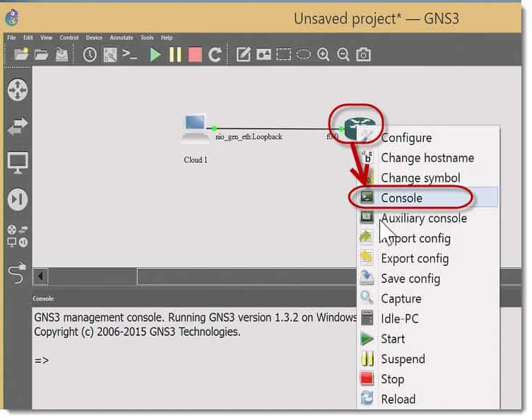Select Console in the context menu

pos(428,198)
